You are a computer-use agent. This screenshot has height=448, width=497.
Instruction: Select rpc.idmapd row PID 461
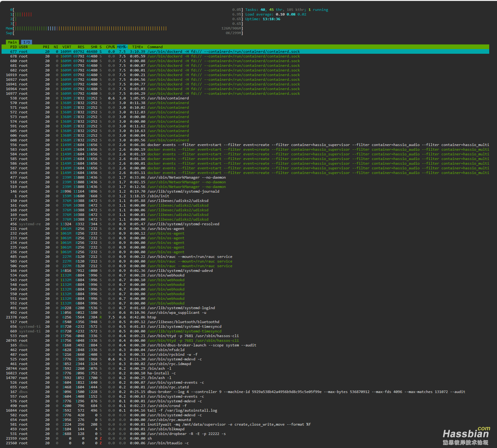point(245,364)
